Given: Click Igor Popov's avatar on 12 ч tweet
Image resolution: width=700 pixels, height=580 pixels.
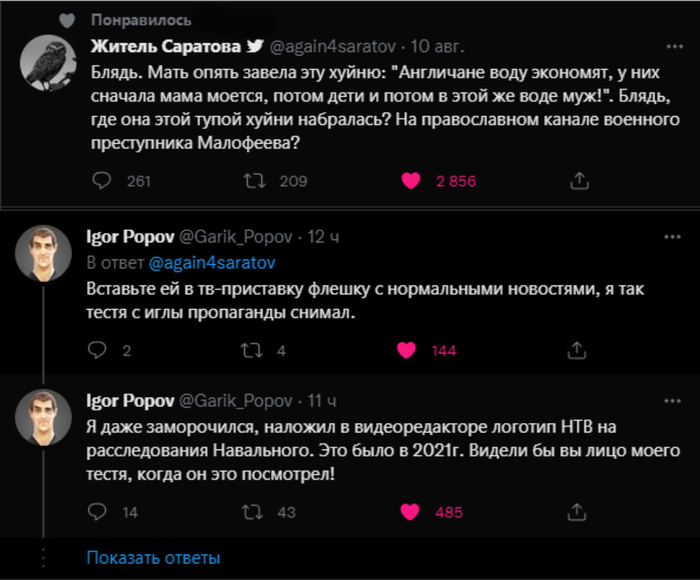Looking at the screenshot, I should click(44, 253).
